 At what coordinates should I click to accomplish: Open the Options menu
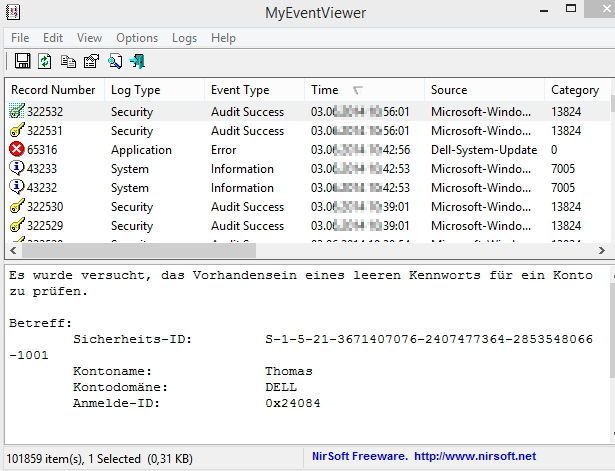click(137, 38)
